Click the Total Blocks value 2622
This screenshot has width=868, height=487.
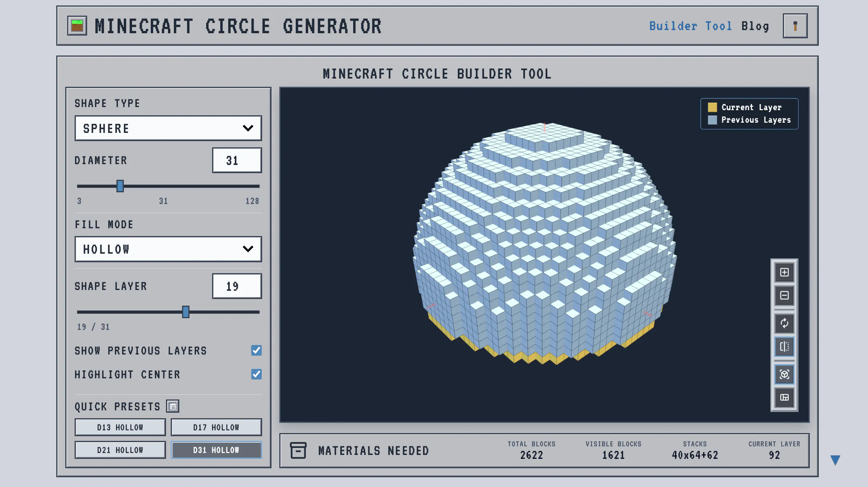click(x=531, y=455)
